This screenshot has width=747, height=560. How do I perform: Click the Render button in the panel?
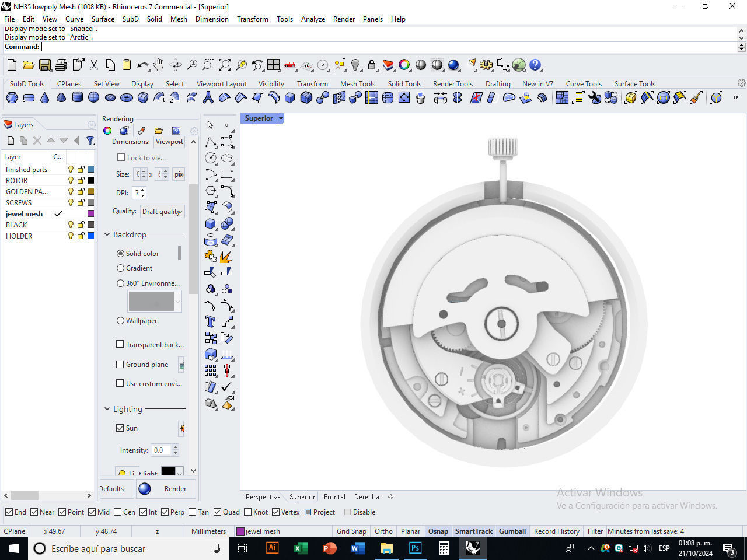166,489
